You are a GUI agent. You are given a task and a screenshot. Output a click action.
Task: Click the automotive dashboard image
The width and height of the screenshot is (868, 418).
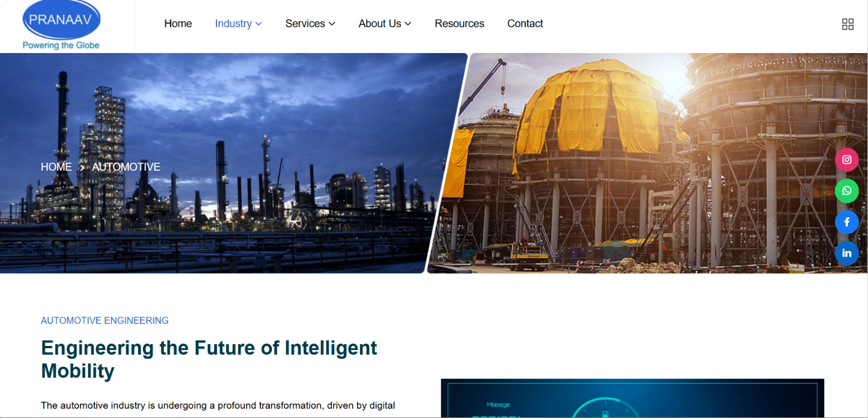tap(632, 398)
